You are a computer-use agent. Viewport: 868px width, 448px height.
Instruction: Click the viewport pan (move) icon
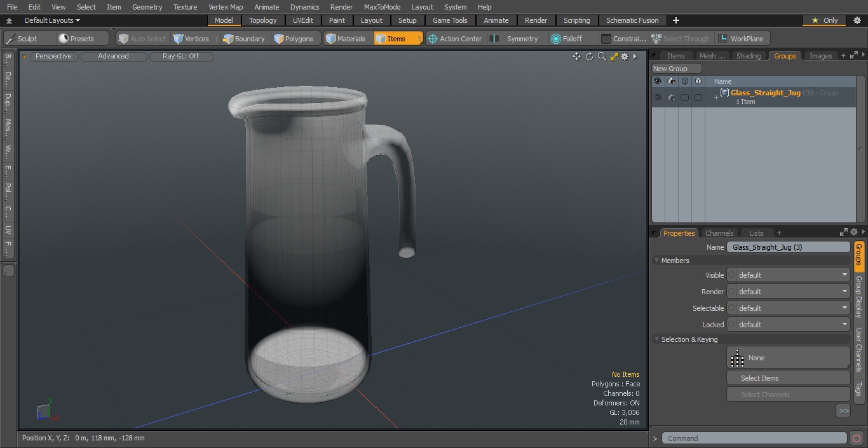[576, 57]
